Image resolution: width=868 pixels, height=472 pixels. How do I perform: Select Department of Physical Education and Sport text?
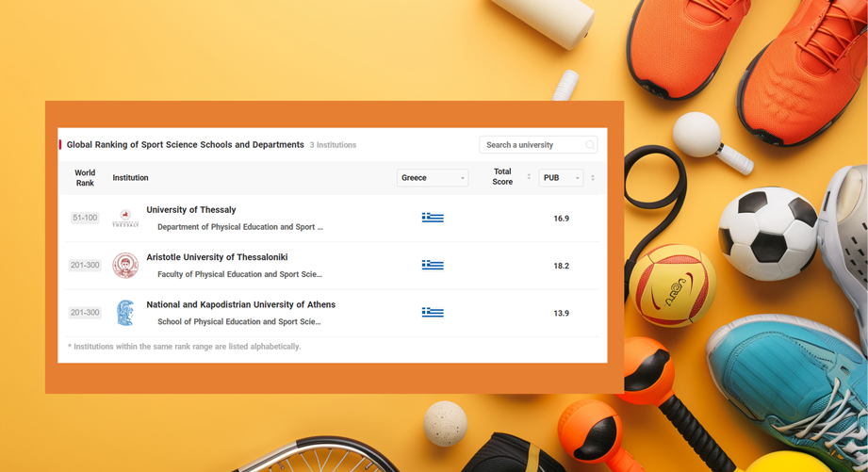pyautogui.click(x=239, y=227)
